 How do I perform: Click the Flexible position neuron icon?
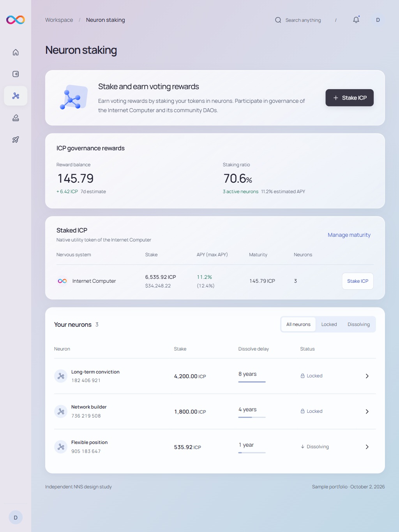pyautogui.click(x=61, y=447)
